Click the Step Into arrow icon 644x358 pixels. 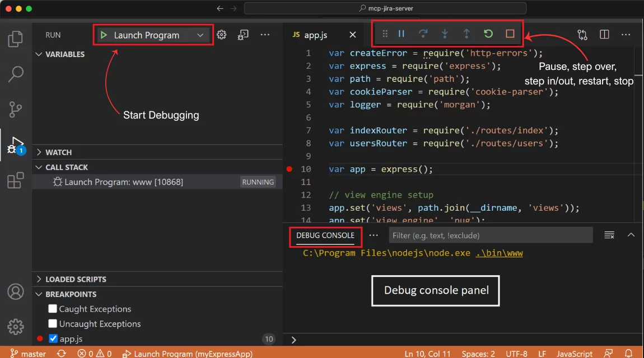coord(445,34)
